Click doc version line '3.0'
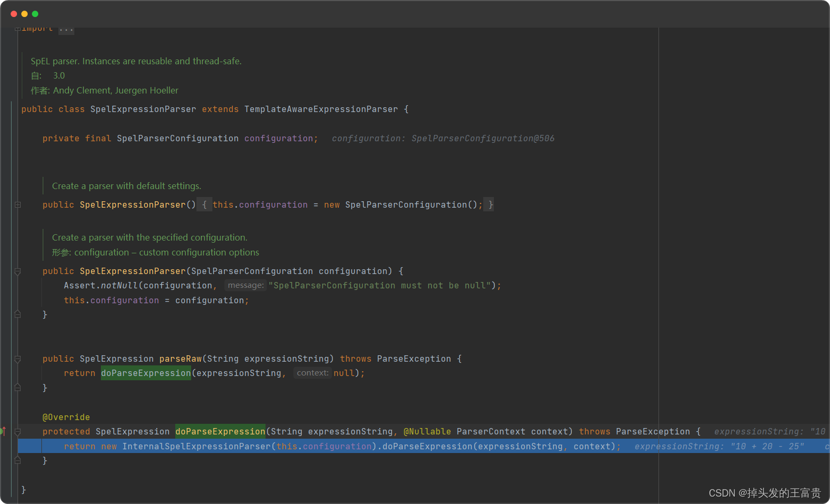830x504 pixels. click(59, 75)
